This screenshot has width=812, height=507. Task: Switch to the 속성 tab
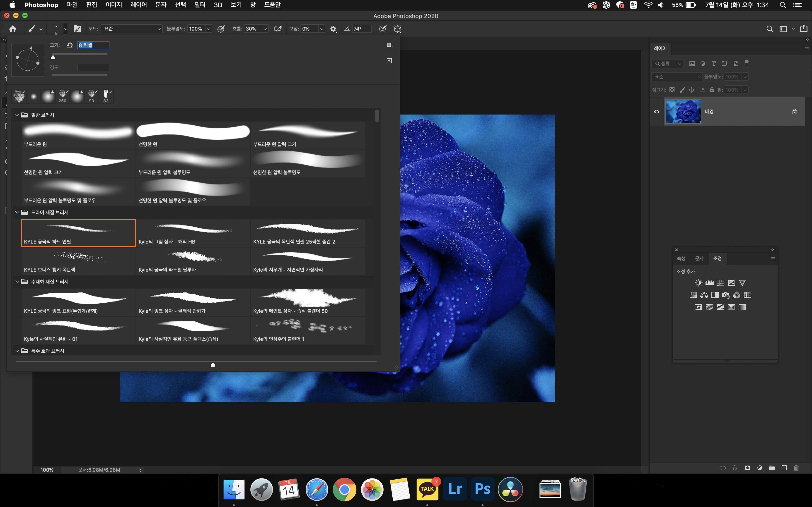(x=681, y=258)
